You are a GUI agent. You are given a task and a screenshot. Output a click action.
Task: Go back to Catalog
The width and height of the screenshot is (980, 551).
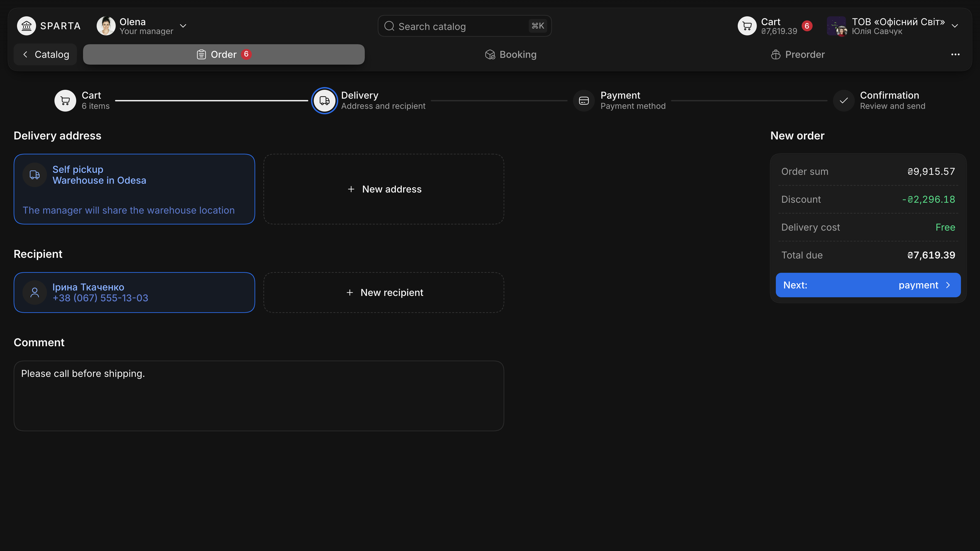tap(45, 54)
